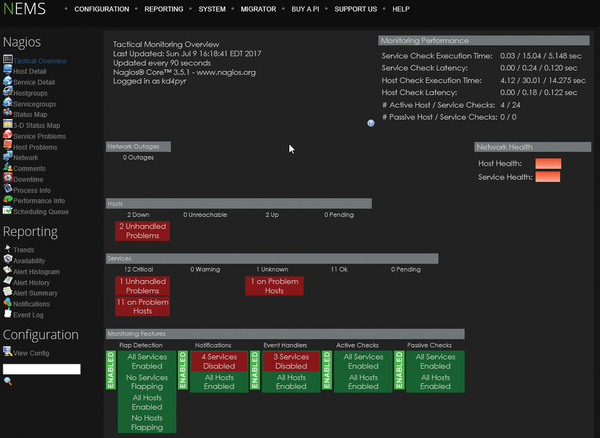Image resolution: width=600 pixels, height=438 pixels.
Task: Click the 2 Unhandled Problems hosts box
Action: 143,231
